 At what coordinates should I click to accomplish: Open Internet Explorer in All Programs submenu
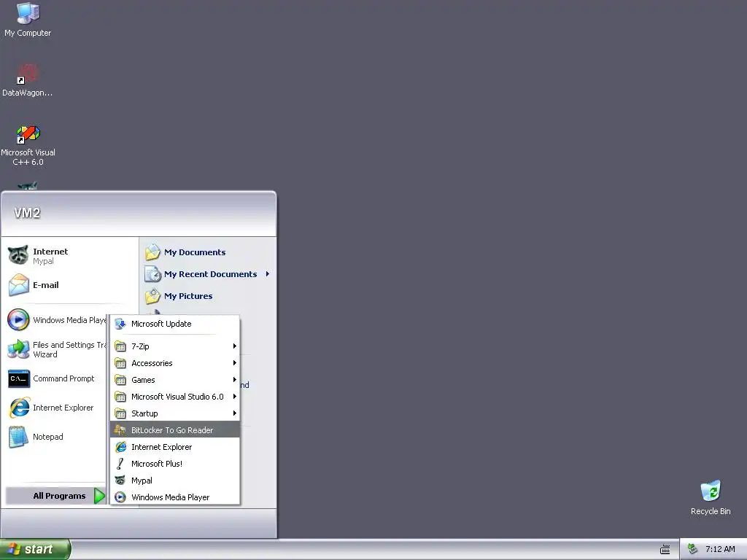tap(175, 447)
